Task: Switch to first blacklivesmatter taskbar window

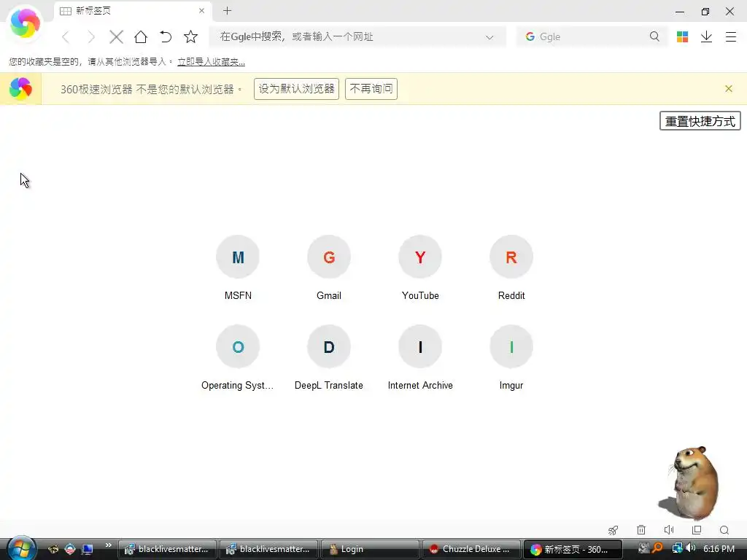Action: [x=167, y=549]
